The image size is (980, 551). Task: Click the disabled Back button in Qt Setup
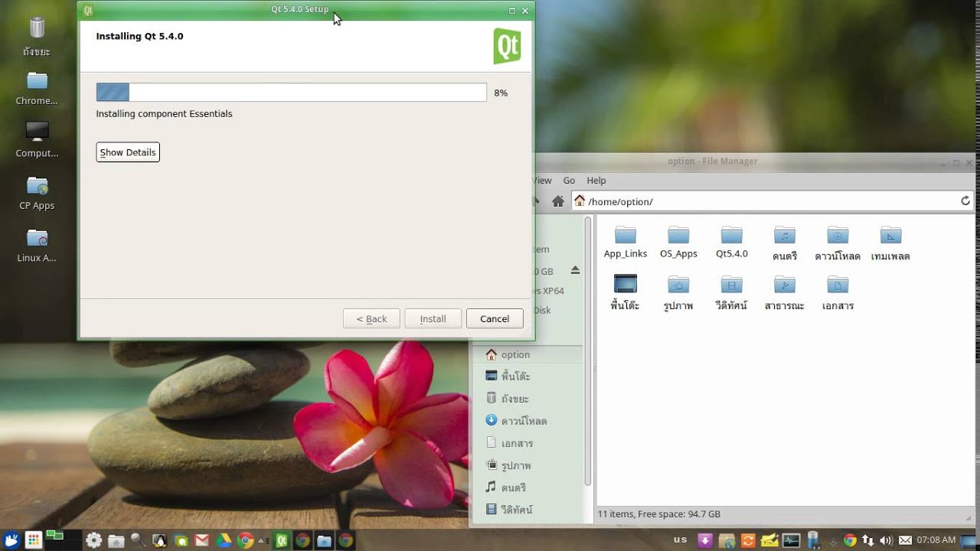click(371, 318)
